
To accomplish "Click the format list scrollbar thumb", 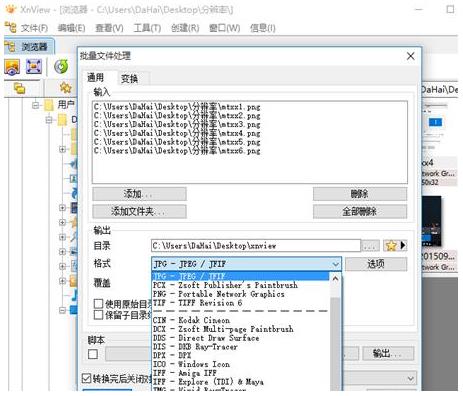I will [335, 343].
